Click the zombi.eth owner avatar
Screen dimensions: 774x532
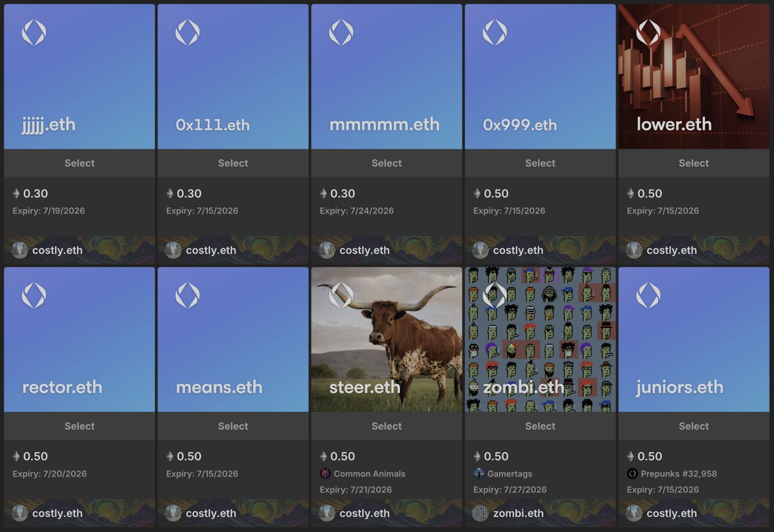pos(481,513)
